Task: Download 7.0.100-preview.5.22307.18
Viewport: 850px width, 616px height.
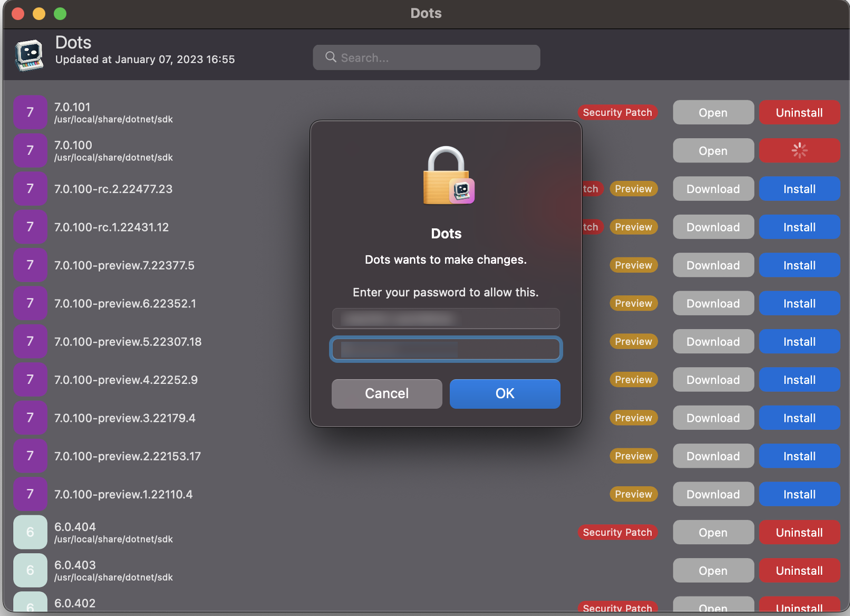Action: coord(713,342)
